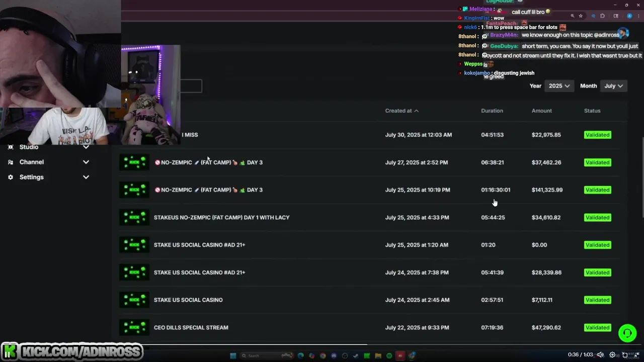Image resolution: width=644 pixels, height=362 pixels.
Task: Open File Explorer from the taskbar
Action: pyautogui.click(x=378, y=355)
